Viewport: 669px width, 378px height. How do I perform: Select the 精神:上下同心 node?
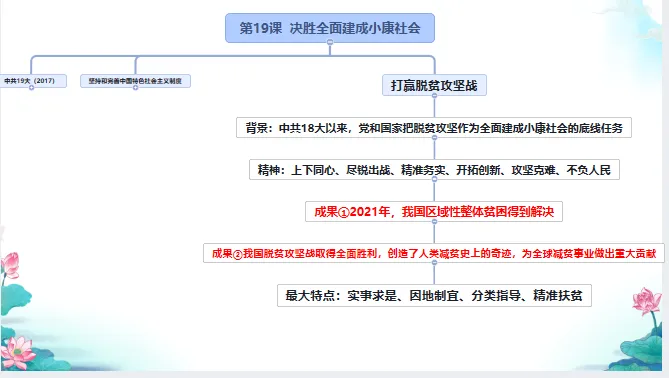(x=434, y=170)
